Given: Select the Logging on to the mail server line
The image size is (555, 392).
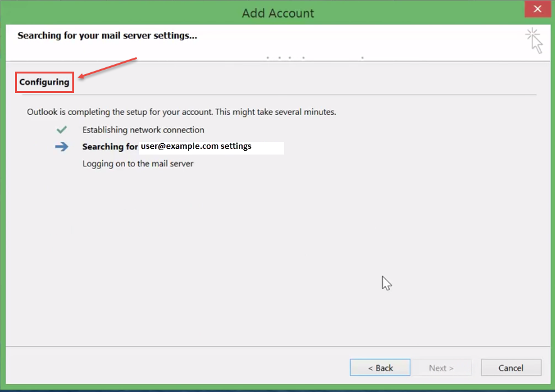Looking at the screenshot, I should point(137,163).
